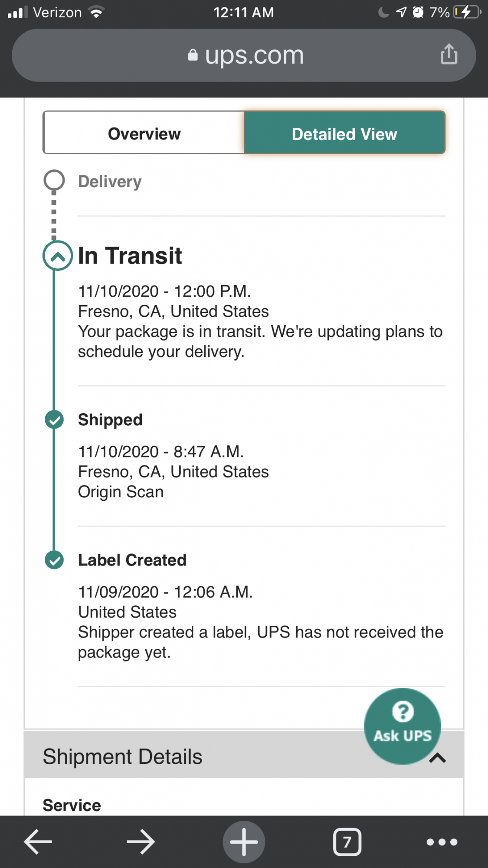The image size is (488, 868).
Task: Open a new tab with plus button
Action: click(244, 842)
